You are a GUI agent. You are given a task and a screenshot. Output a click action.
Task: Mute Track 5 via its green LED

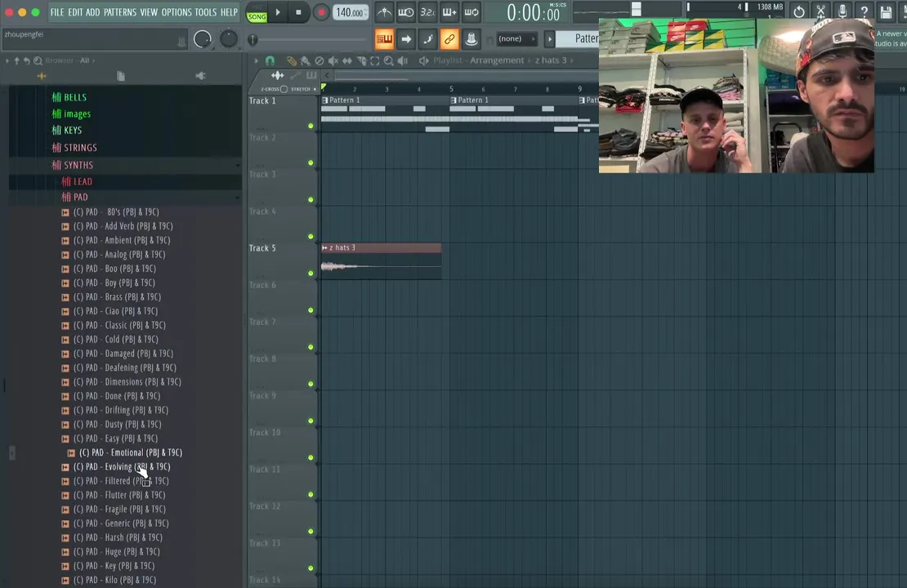[x=311, y=274]
